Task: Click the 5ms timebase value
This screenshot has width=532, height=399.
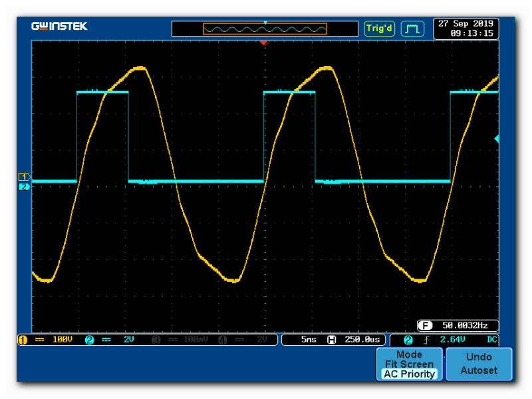Action: 309,340
